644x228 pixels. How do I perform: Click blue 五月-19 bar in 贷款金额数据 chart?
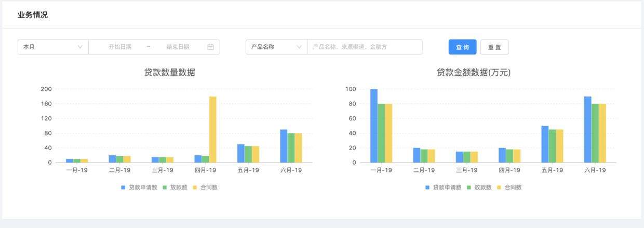[545, 144]
